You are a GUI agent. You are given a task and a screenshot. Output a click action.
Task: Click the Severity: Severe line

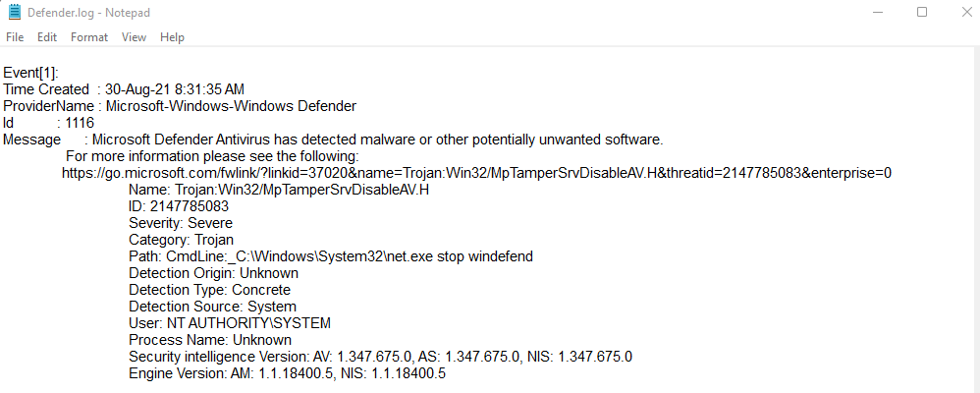click(181, 223)
